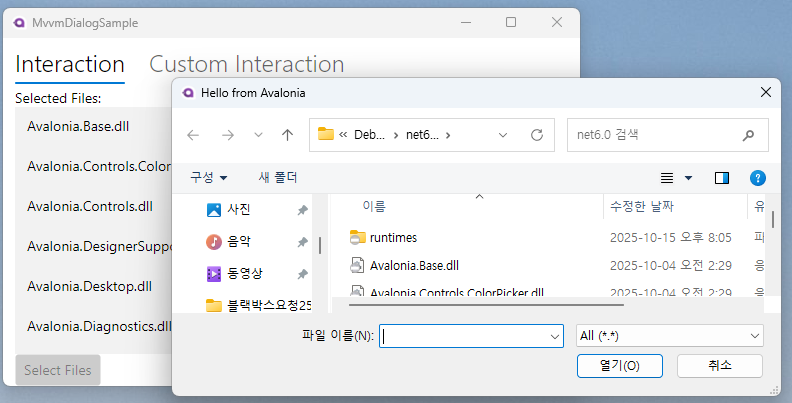792x403 pixels.
Task: Open the 구성 menu
Action: tap(208, 177)
